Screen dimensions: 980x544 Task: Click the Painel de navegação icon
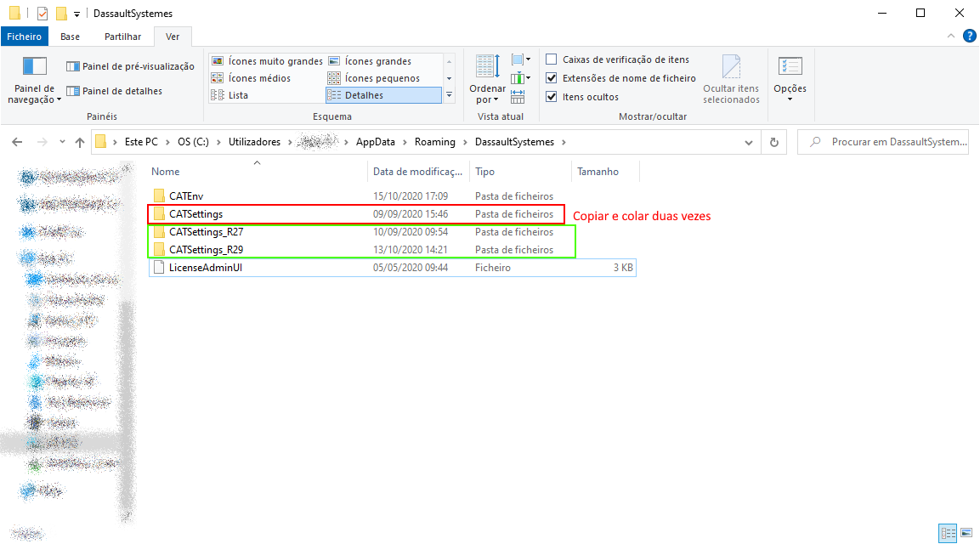[x=34, y=68]
